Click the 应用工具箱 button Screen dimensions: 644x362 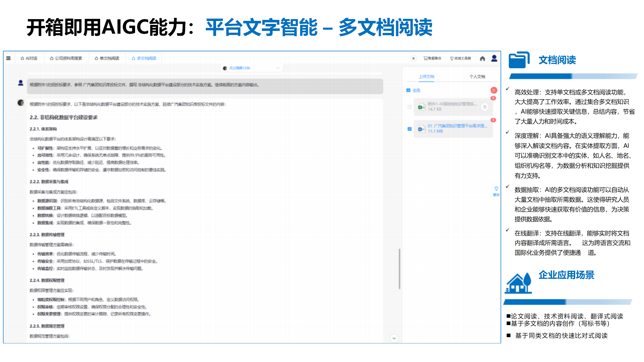460,58
